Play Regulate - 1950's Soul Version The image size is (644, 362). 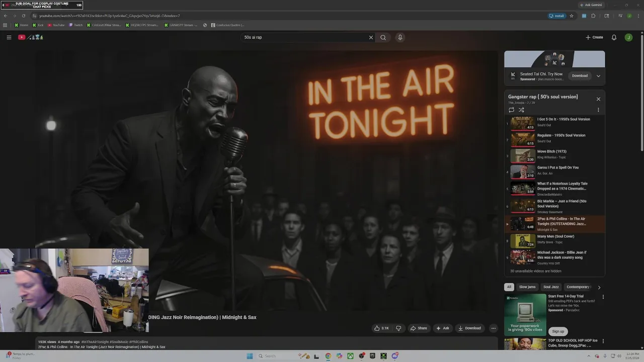point(555,139)
